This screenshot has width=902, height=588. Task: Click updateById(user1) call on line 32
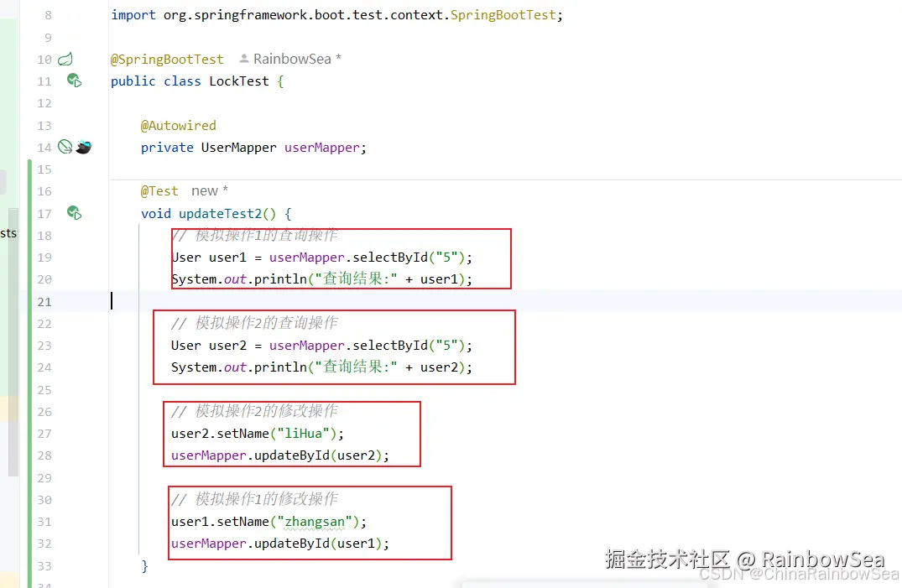pos(318,543)
